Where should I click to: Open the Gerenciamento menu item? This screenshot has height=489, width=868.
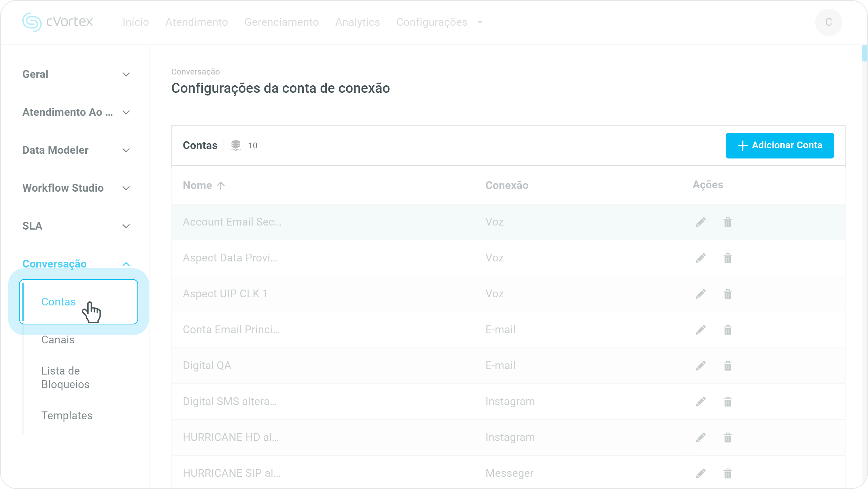pyautogui.click(x=281, y=22)
